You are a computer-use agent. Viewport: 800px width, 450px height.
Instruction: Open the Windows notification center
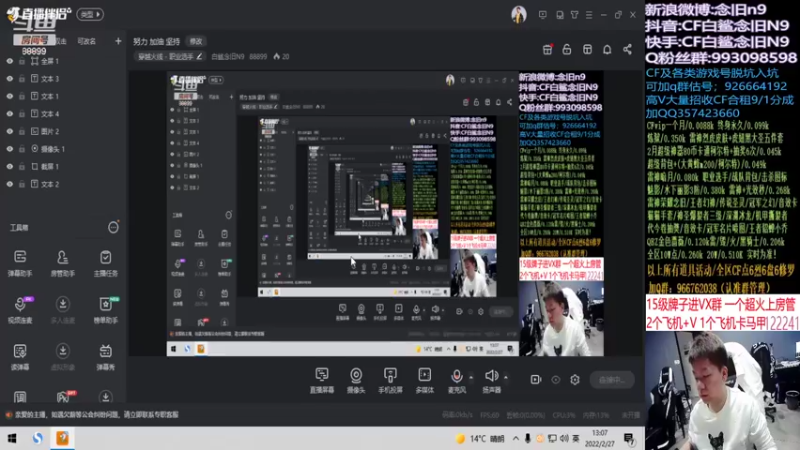pyautogui.click(x=629, y=439)
